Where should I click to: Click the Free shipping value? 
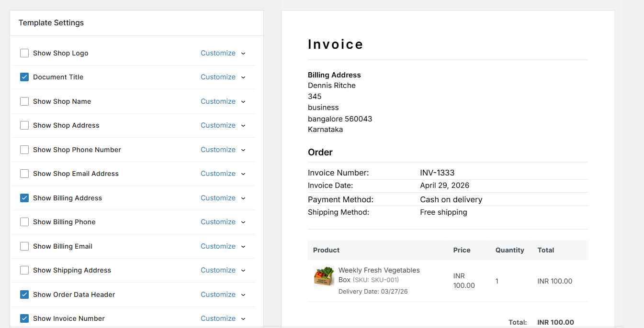[443, 212]
